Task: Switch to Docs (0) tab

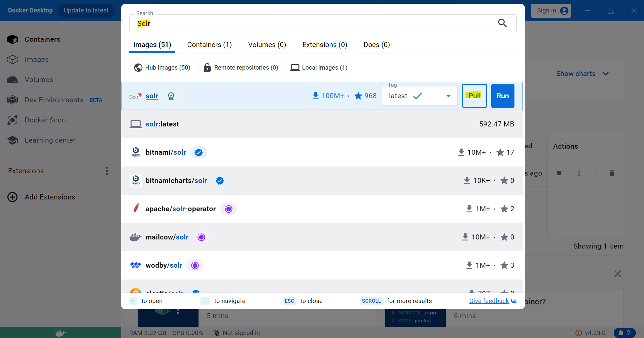Action: (377, 45)
